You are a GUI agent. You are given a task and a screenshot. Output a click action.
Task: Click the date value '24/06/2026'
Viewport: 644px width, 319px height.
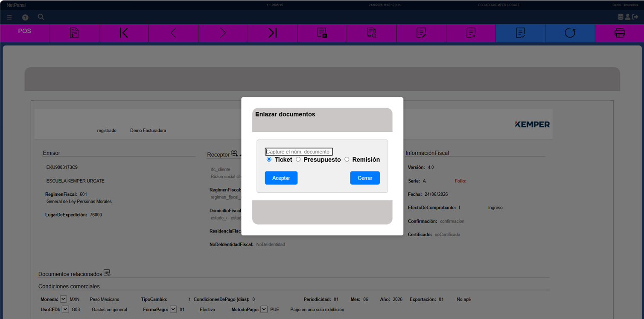click(x=436, y=194)
